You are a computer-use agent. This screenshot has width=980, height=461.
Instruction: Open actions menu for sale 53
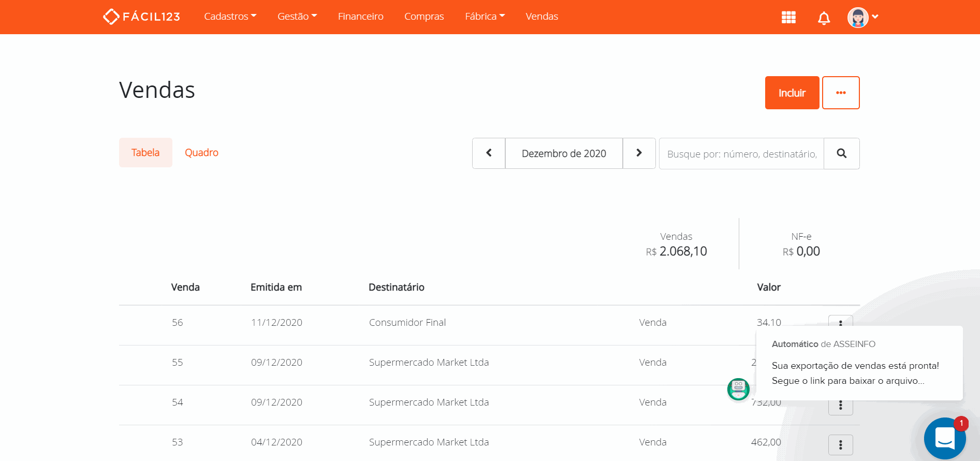[840, 444]
